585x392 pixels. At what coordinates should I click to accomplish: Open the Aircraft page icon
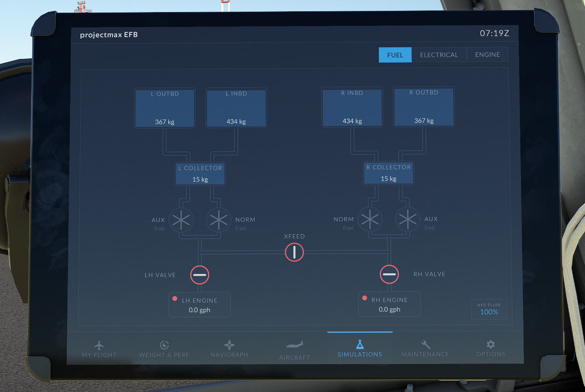pyautogui.click(x=295, y=345)
